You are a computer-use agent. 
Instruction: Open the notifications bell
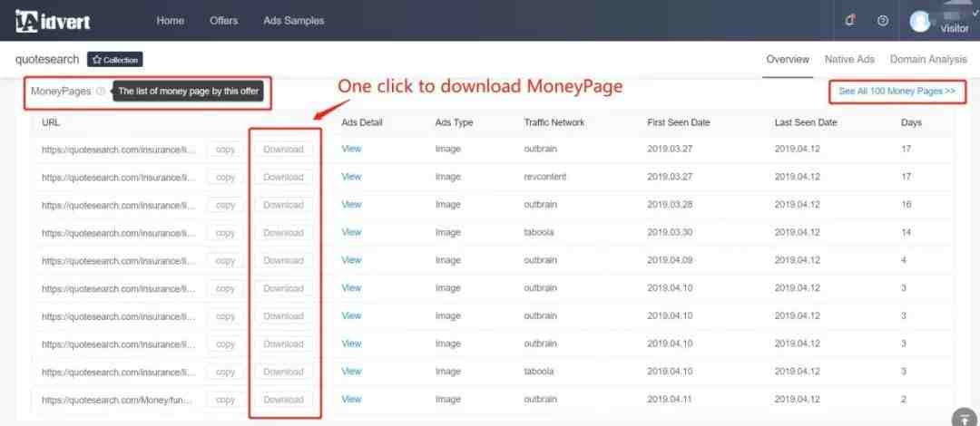[849, 21]
